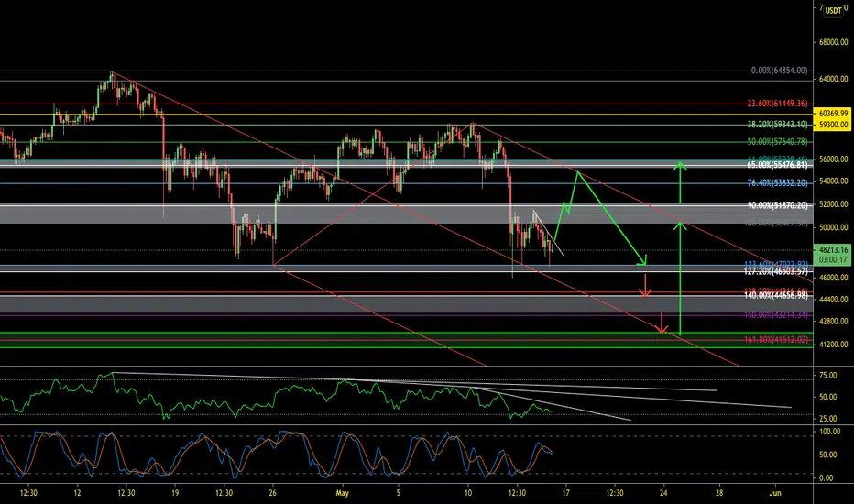Select the 140.00%(44656.98) Fibonacci level label

click(x=776, y=295)
